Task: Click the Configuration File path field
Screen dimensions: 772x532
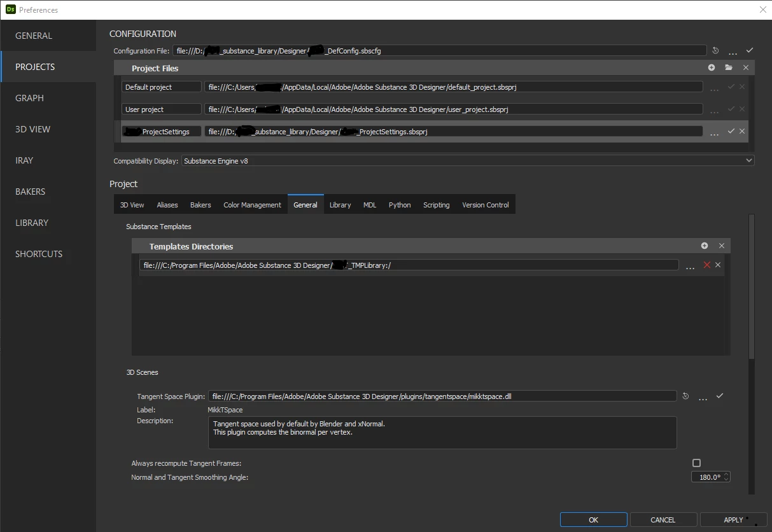Action: tap(439, 51)
